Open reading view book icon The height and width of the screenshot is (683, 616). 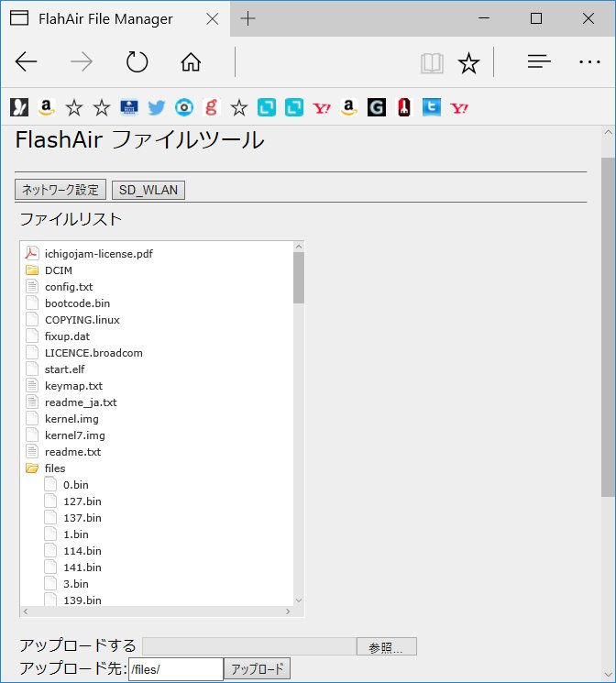pyautogui.click(x=432, y=63)
